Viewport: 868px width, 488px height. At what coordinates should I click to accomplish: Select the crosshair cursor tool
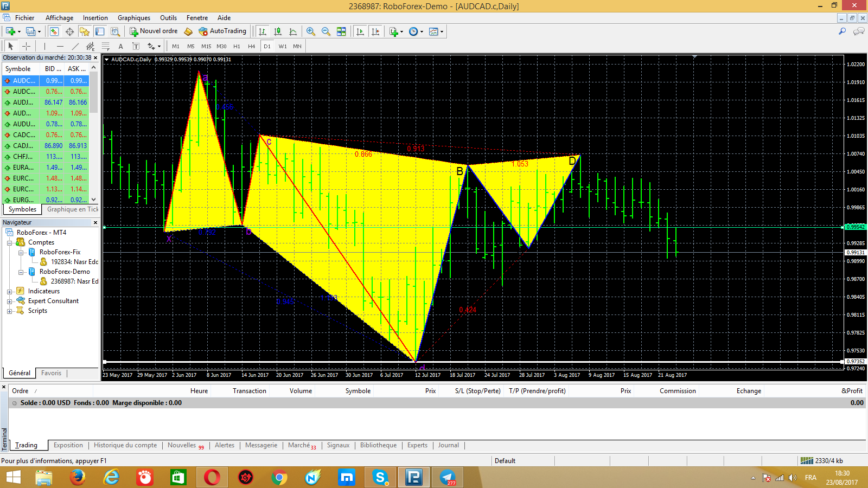click(26, 47)
